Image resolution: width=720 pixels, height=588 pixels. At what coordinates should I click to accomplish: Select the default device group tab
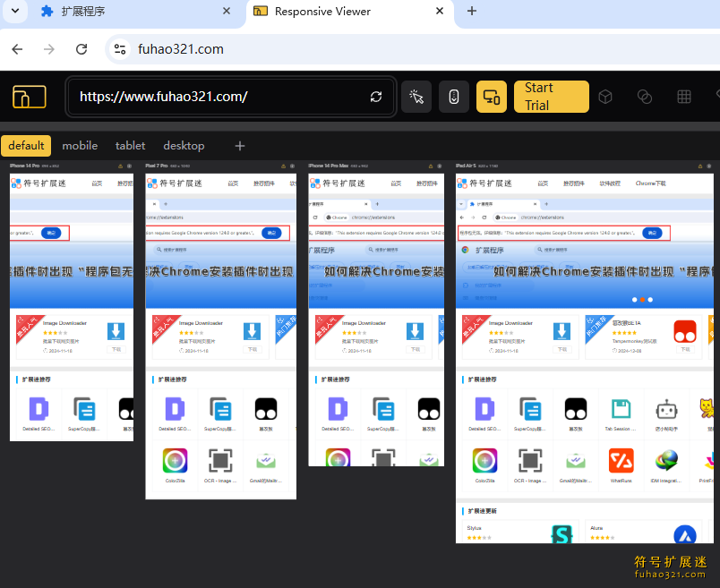[x=26, y=146]
